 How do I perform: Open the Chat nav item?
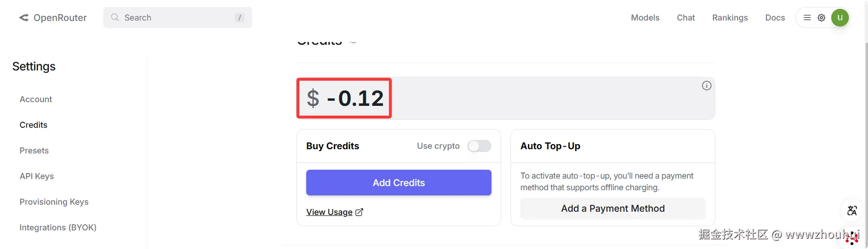click(686, 18)
